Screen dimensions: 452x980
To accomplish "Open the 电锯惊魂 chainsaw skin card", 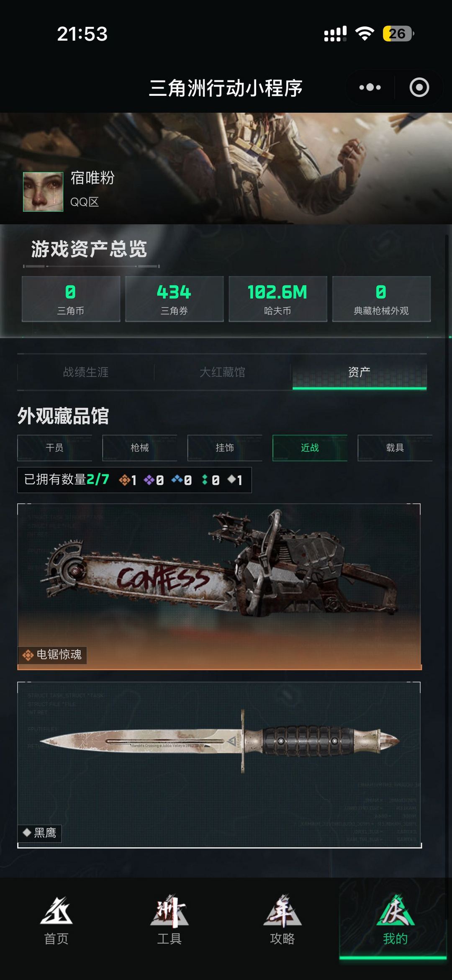I will (219, 586).
